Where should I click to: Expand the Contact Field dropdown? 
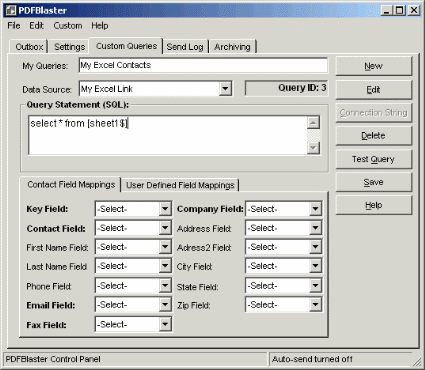pyautogui.click(x=165, y=228)
